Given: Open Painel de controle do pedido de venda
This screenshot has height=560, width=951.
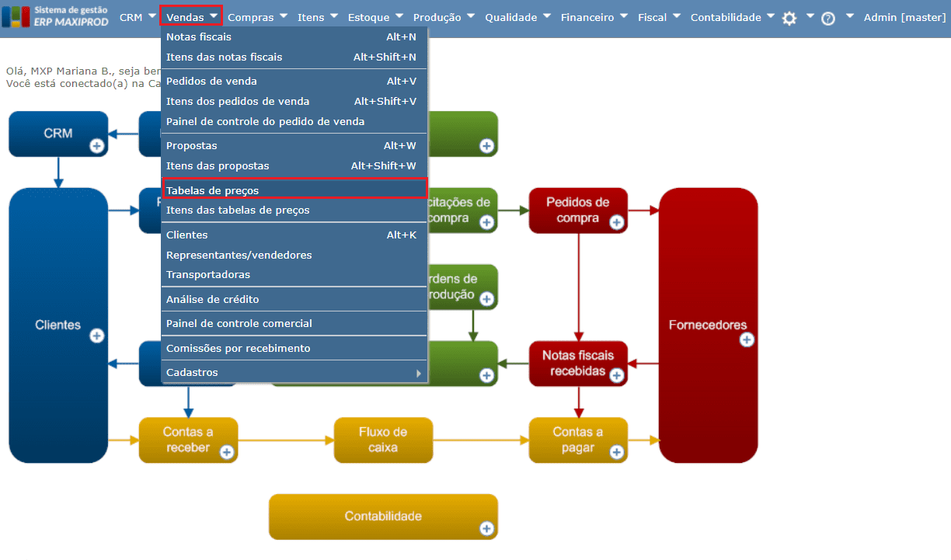Looking at the screenshot, I should (x=294, y=121).
